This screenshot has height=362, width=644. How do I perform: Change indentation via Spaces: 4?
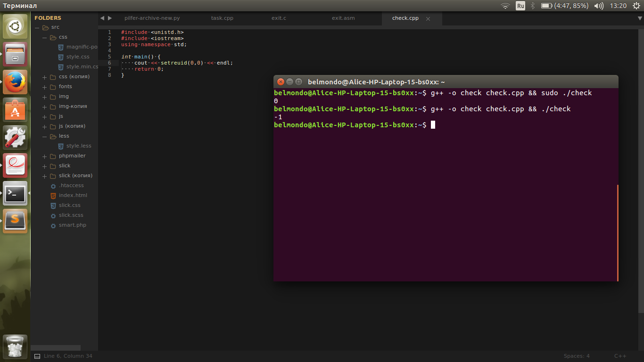(x=577, y=356)
